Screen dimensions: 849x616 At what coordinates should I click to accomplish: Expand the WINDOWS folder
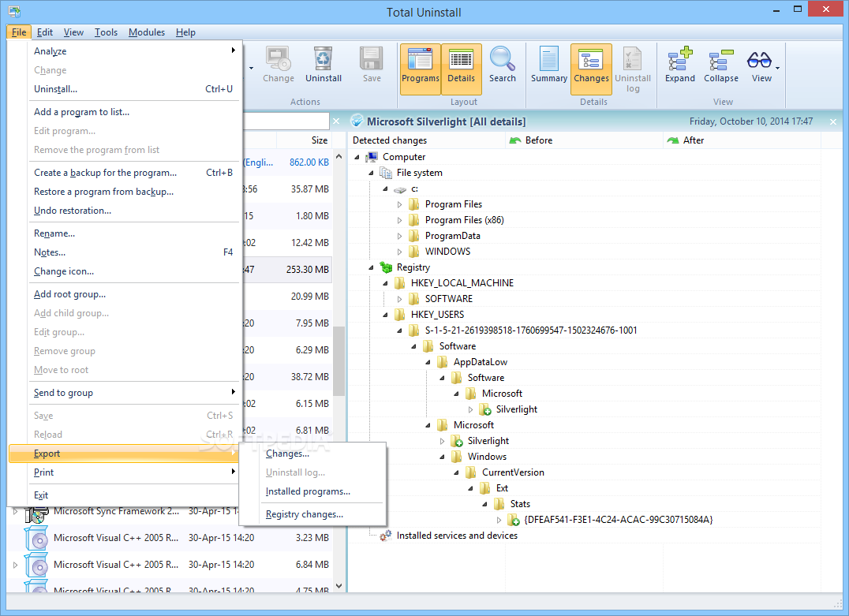[399, 252]
